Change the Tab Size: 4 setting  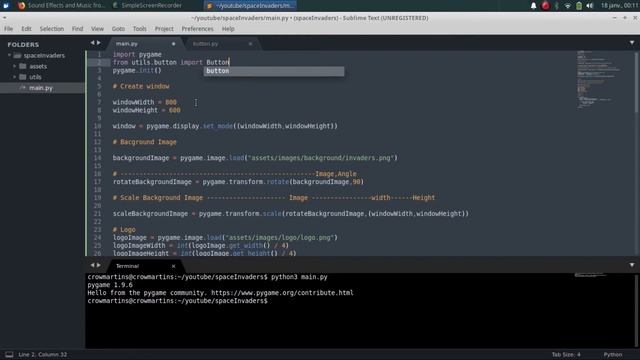[566, 355]
